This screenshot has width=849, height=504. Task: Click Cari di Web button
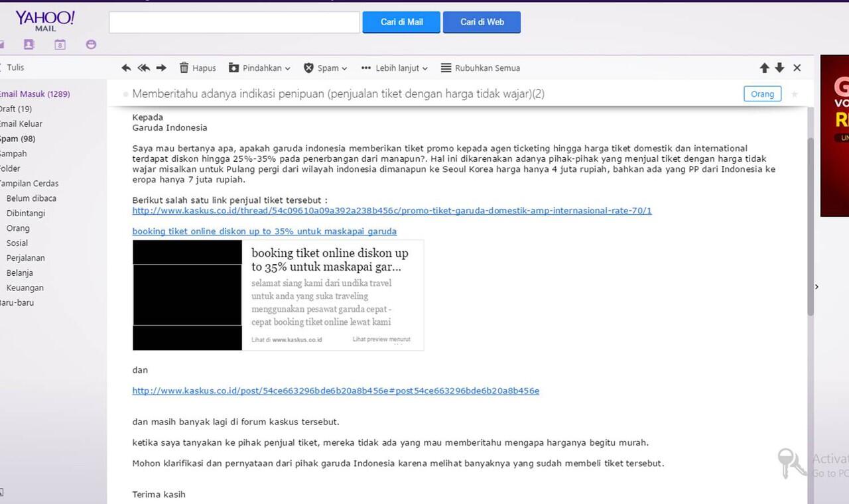tap(482, 22)
